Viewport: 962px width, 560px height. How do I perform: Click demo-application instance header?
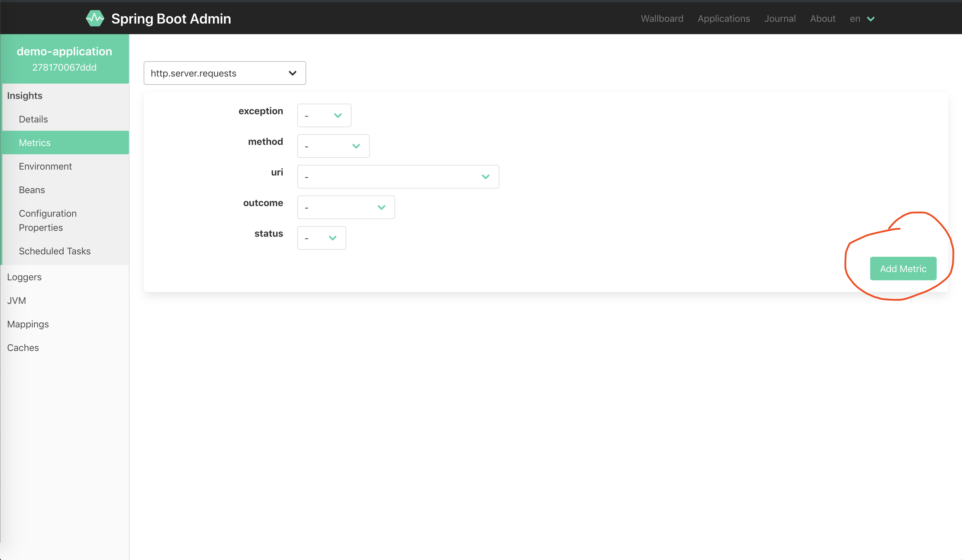(x=64, y=58)
